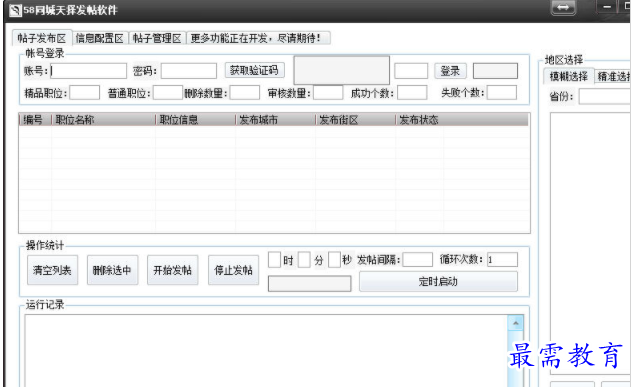
Task: Click the app icon in title bar
Action: (15, 10)
